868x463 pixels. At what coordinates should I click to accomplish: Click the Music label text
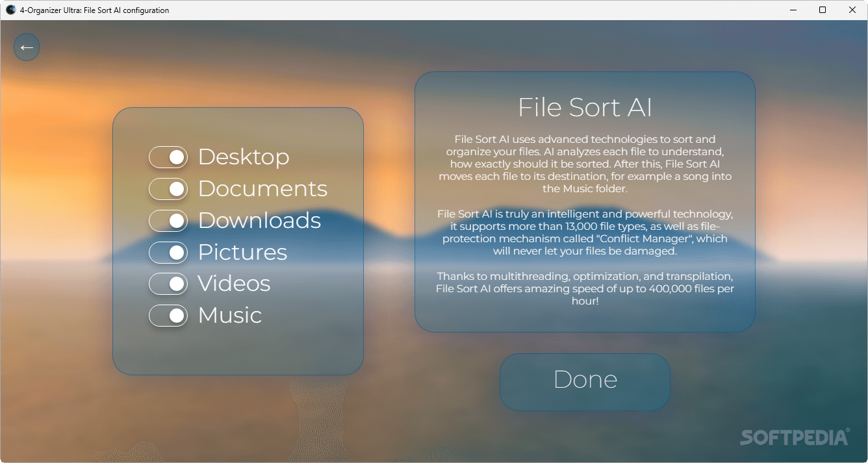[x=230, y=315]
